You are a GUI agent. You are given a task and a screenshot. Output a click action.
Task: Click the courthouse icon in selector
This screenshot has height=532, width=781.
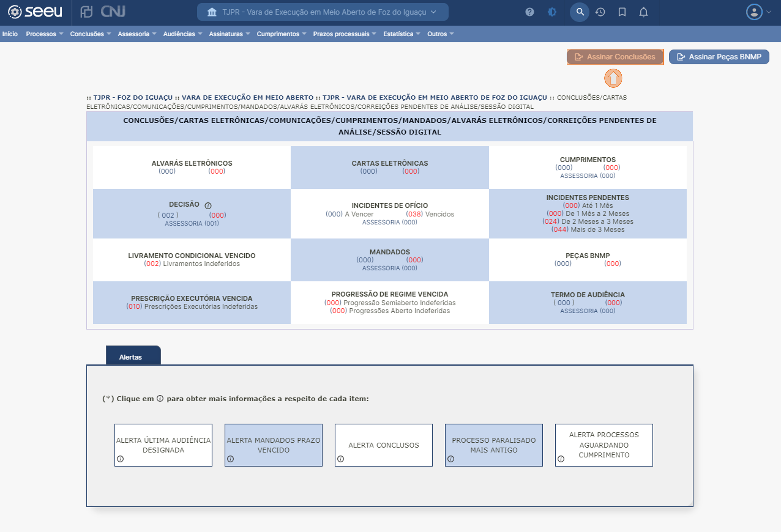coord(212,12)
